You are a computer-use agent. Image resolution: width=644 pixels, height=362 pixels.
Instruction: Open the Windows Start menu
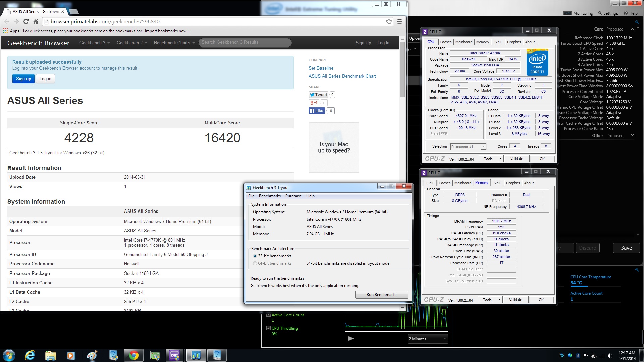9,355
